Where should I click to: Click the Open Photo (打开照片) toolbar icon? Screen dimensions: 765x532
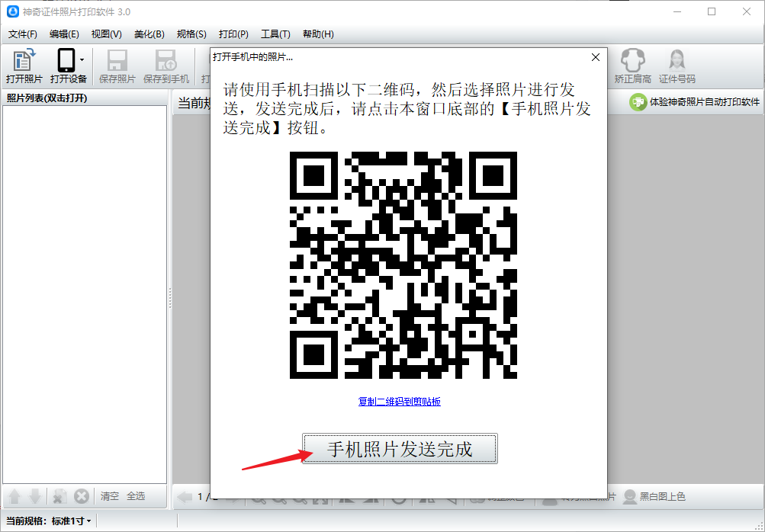coord(24,61)
